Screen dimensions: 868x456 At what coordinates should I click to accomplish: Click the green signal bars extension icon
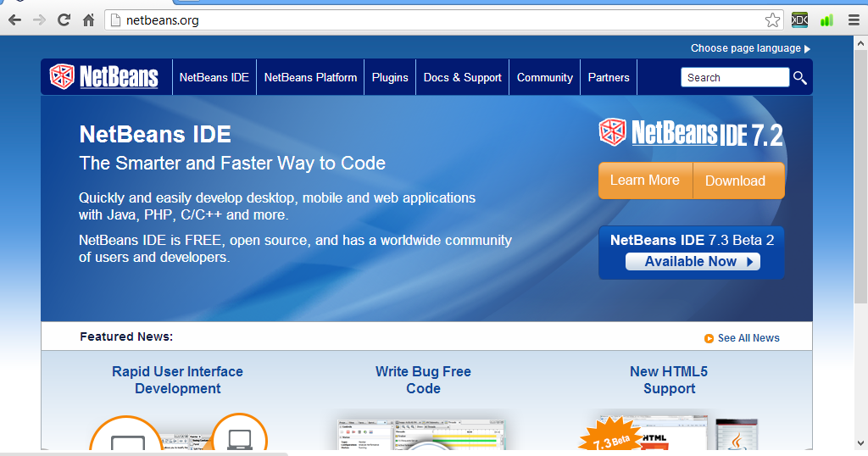[826, 20]
